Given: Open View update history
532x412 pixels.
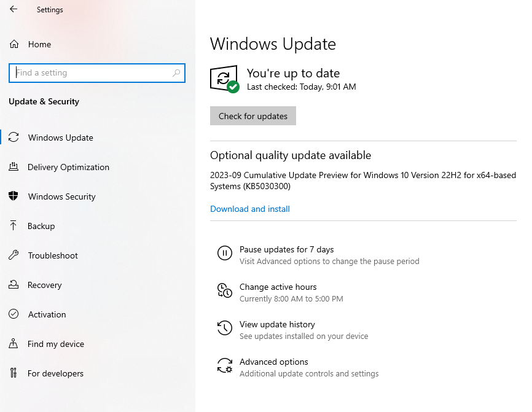Looking at the screenshot, I should (277, 325).
